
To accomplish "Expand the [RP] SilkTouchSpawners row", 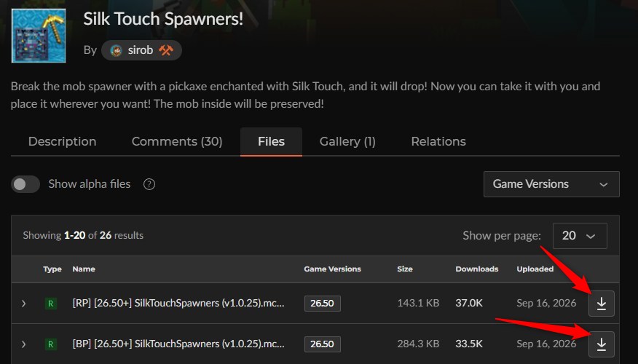I will [x=23, y=304].
